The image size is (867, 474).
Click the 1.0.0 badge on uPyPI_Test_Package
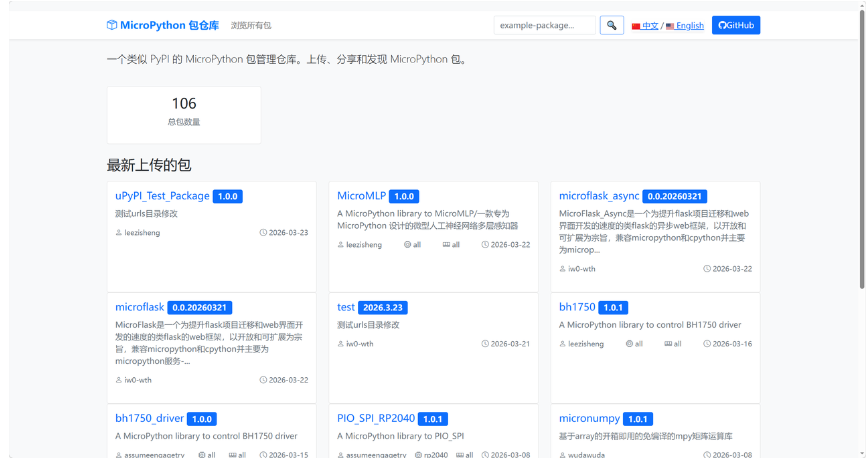click(228, 196)
